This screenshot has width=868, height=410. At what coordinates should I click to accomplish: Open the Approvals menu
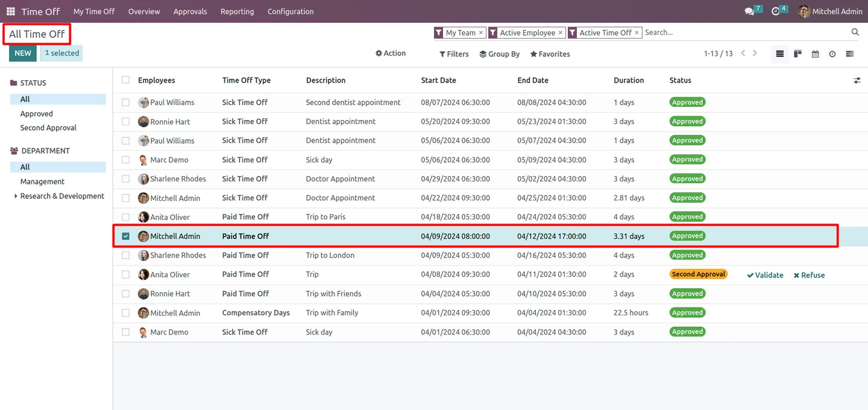pyautogui.click(x=190, y=11)
